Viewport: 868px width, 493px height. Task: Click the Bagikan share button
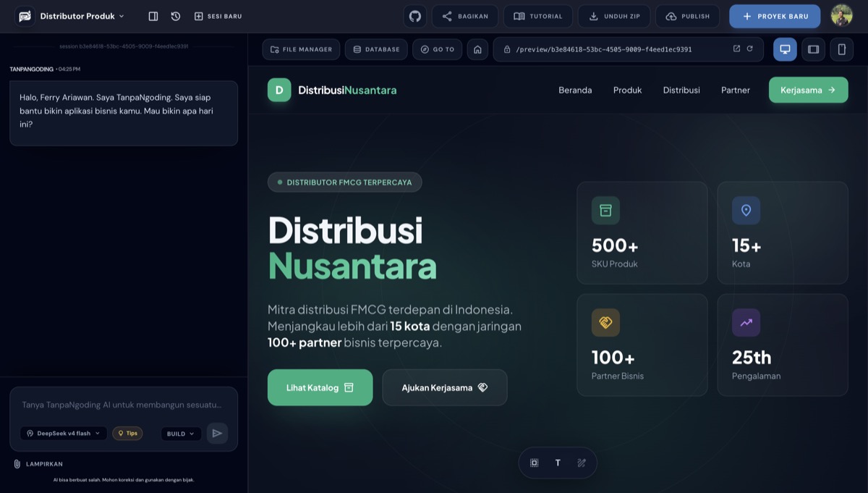pyautogui.click(x=465, y=16)
